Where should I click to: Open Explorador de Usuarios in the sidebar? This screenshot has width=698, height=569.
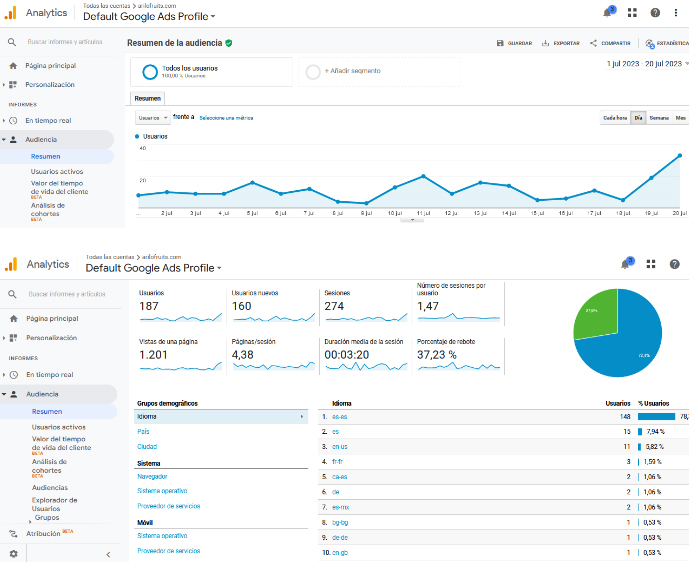54,505
